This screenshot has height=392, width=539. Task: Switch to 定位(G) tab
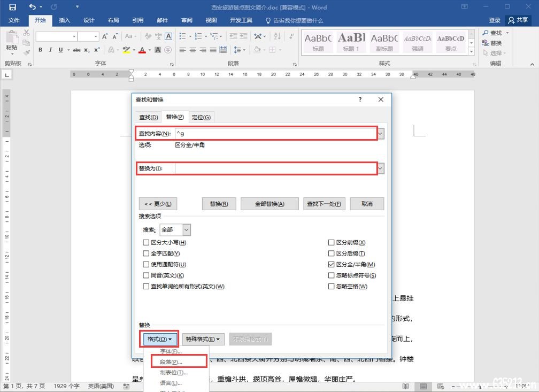201,117
